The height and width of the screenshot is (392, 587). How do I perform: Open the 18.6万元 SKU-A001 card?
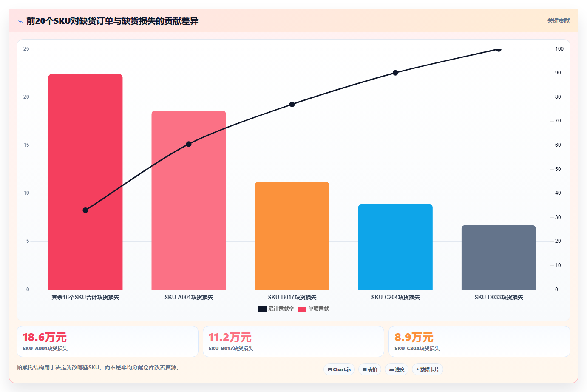[x=108, y=341]
